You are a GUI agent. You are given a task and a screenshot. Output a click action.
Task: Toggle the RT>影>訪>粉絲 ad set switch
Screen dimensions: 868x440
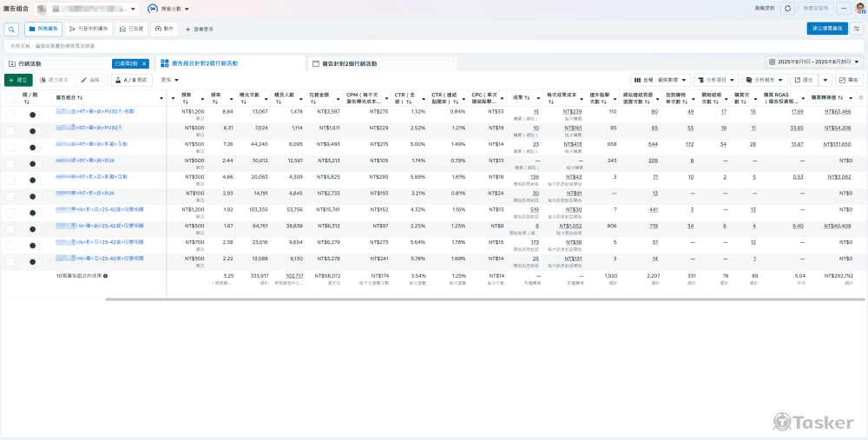click(35, 194)
